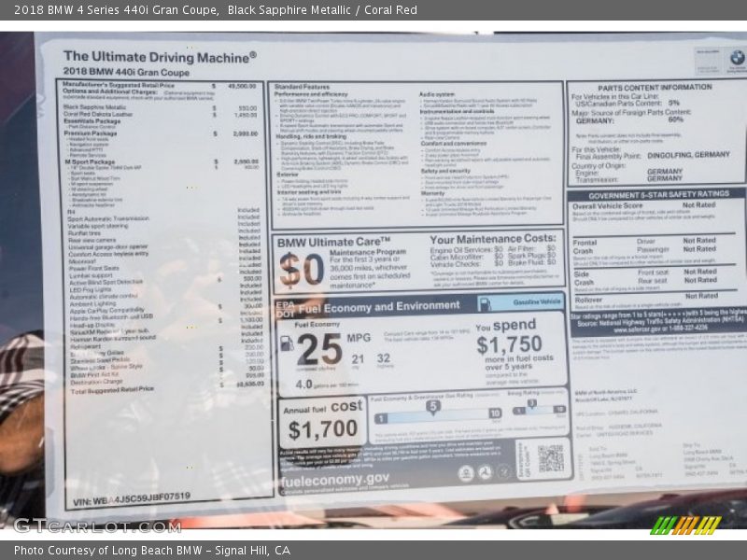747x560 pixels.
Task: Click the www.safercar.gov source line
Action: (660, 329)
